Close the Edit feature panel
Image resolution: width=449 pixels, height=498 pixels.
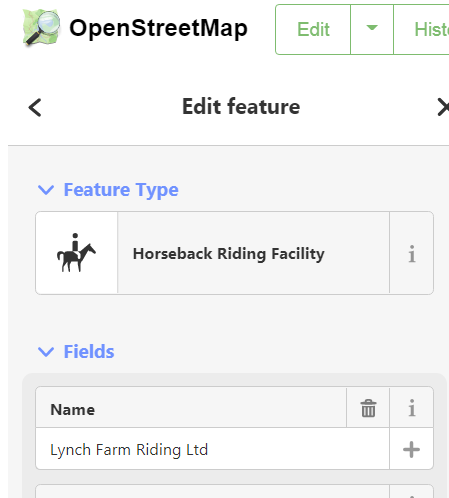tap(443, 107)
